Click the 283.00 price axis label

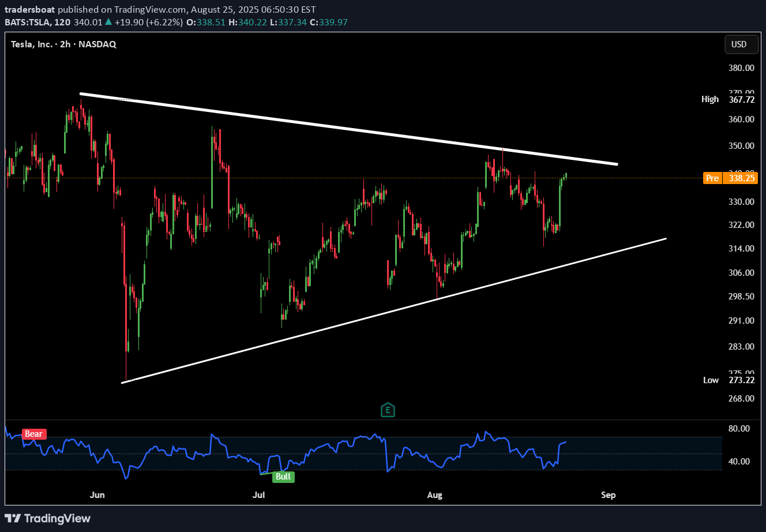tap(741, 346)
